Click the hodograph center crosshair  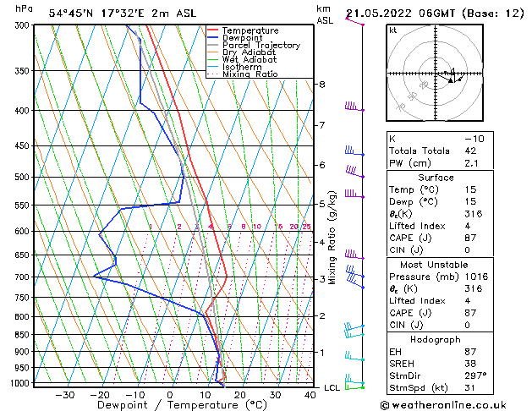[x=436, y=73]
